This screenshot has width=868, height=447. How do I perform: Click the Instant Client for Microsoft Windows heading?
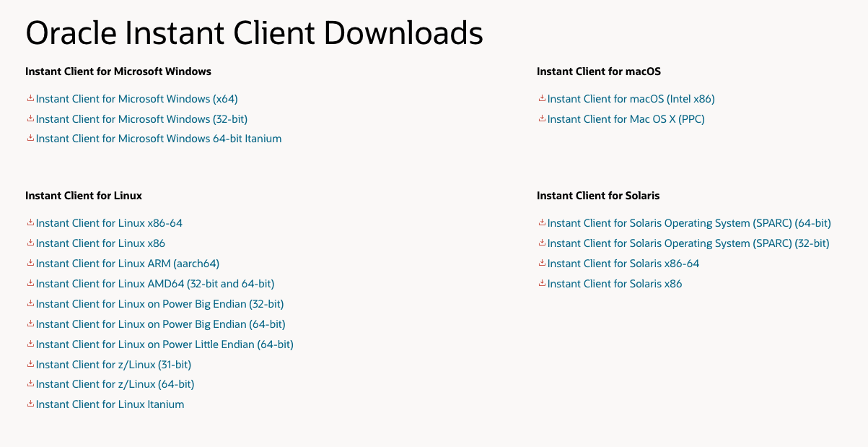pyautogui.click(x=118, y=71)
